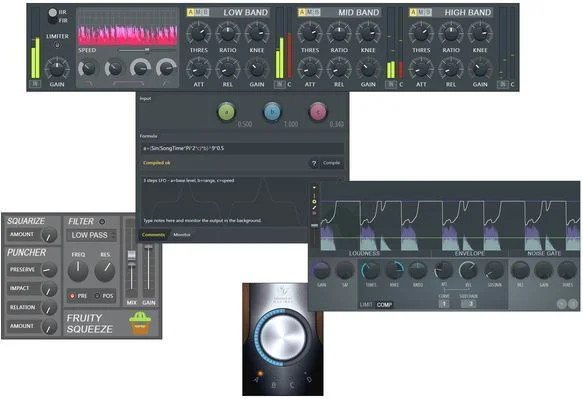Click the pink 'c' input knob
Screen dimensions: 583x399
click(318, 112)
